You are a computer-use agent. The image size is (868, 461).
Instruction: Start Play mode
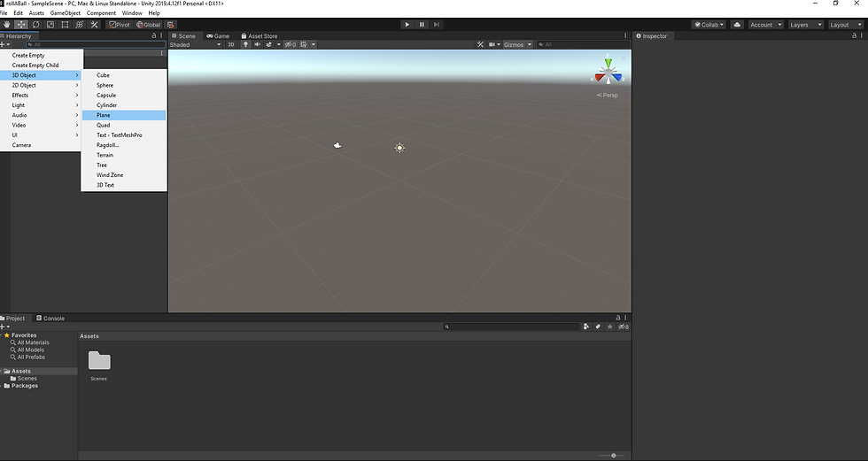pyautogui.click(x=407, y=24)
